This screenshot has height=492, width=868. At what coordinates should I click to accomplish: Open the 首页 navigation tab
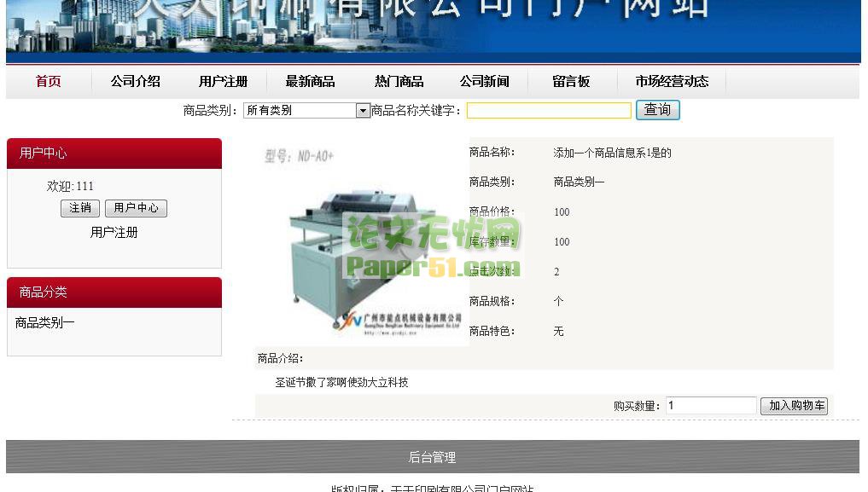[48, 81]
